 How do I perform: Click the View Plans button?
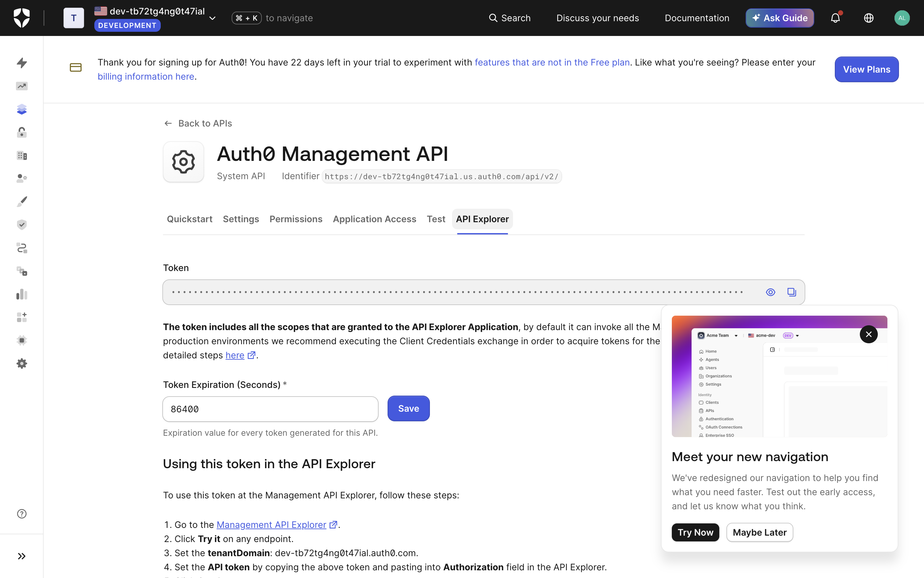point(866,69)
